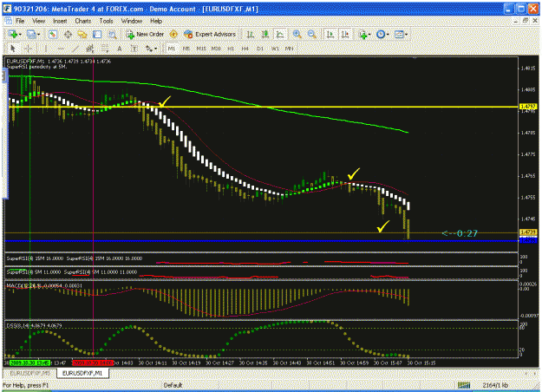Expand the periodicity clock dropdown
This screenshot has height=392, width=542.
point(388,35)
